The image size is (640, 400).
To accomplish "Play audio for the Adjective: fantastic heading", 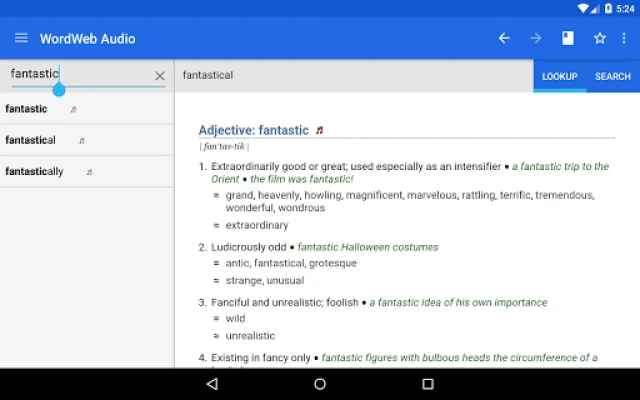I will click(x=320, y=130).
